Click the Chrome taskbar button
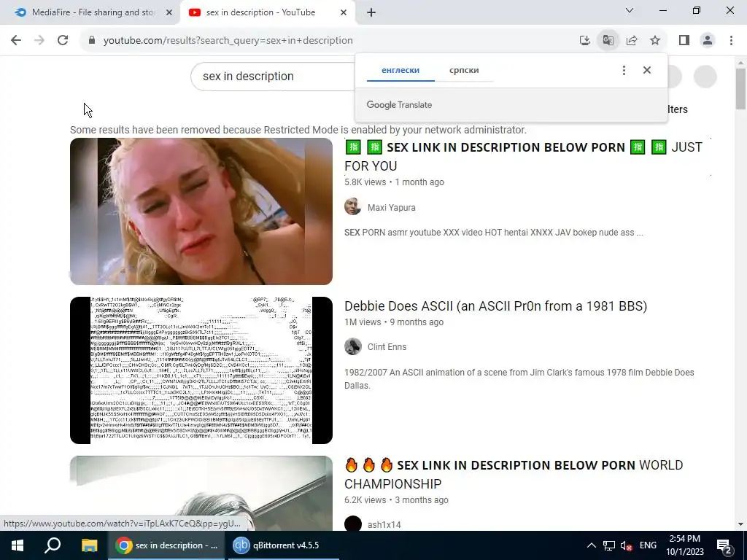The height and width of the screenshot is (560, 747). (167, 545)
